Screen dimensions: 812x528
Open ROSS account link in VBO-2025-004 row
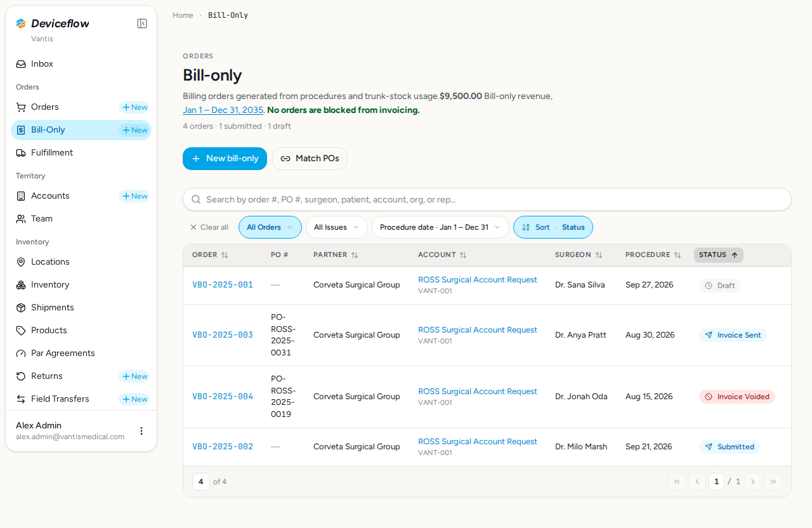(478, 392)
